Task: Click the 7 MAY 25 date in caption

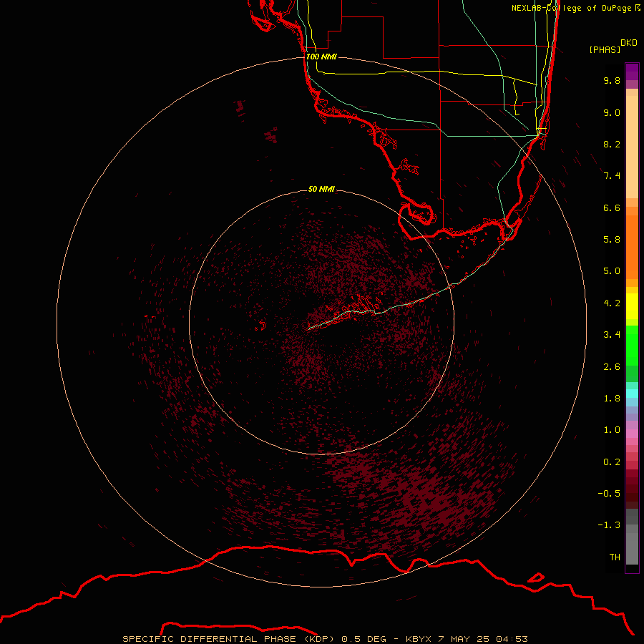Action: pos(464,639)
